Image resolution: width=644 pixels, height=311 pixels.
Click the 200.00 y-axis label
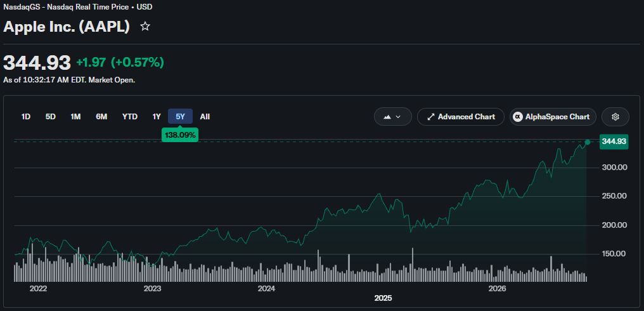point(614,225)
